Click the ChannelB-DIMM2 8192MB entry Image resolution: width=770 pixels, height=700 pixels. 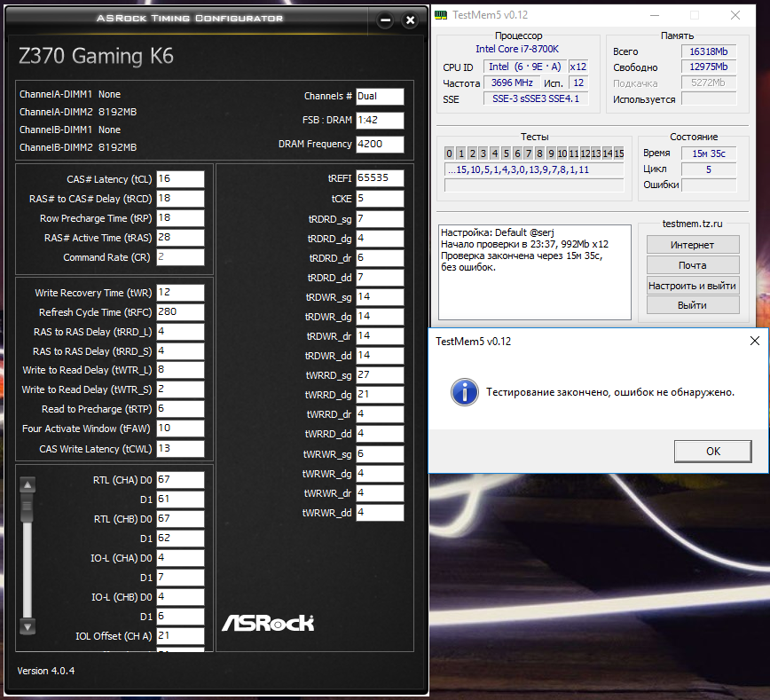click(78, 147)
